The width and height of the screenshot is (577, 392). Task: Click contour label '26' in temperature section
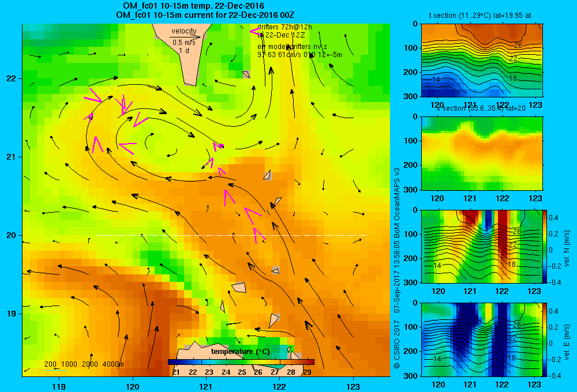(x=518, y=45)
